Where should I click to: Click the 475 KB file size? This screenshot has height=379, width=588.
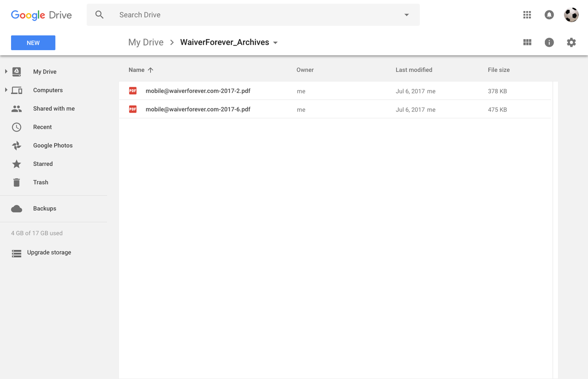[x=498, y=110]
